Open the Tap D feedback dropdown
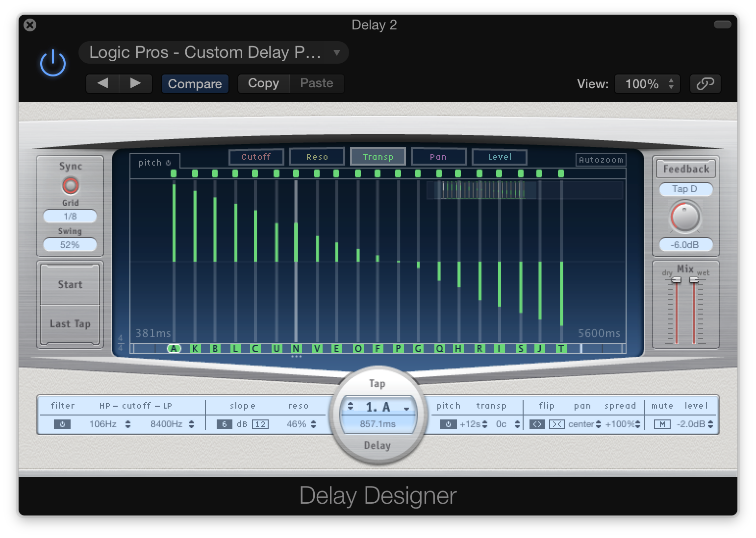The width and height of the screenshot is (756, 538). (685, 189)
